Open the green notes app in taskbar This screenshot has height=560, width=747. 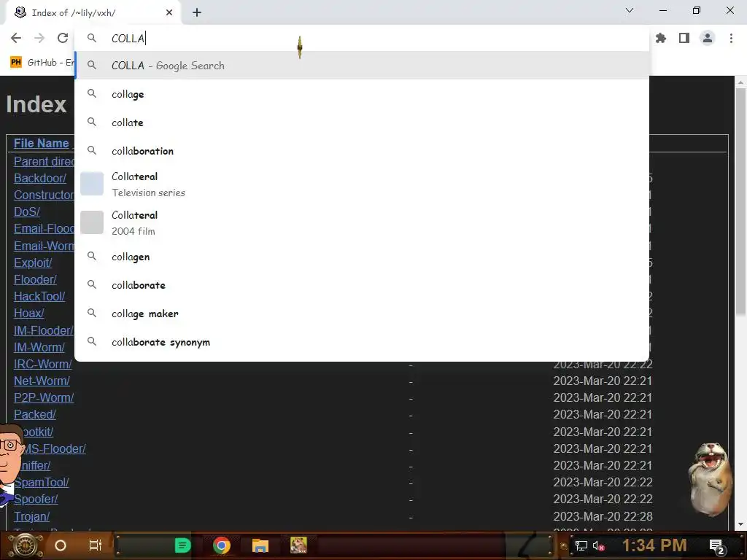(182, 545)
